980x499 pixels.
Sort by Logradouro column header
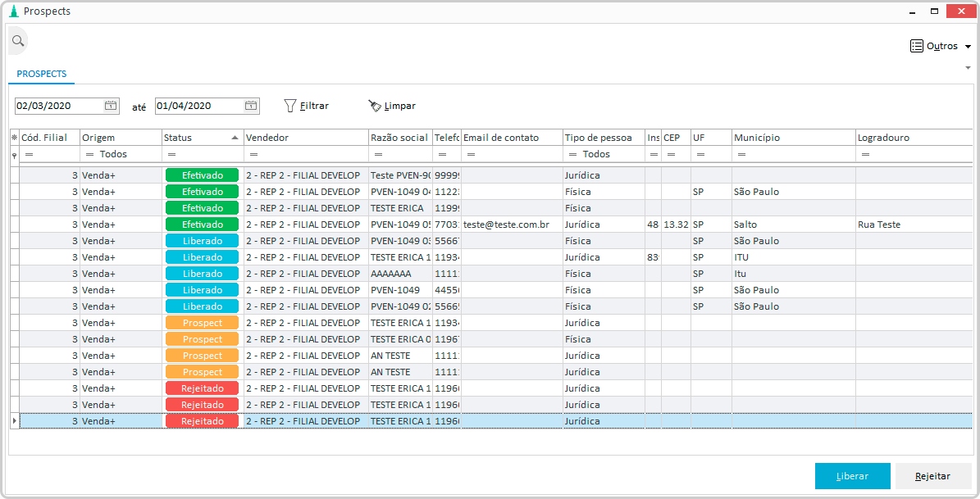click(914, 138)
